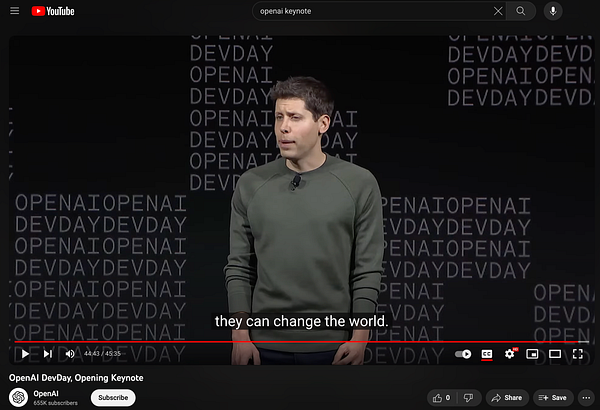Turn off closed captions

(x=487, y=354)
